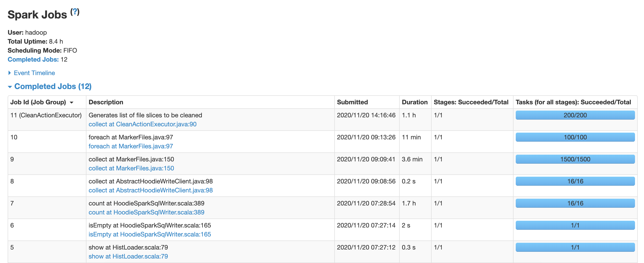Image resolution: width=644 pixels, height=263 pixels.
Task: Open isEmpty at HoodieSparkSqlWriter.scala:165 link
Action: pos(149,234)
